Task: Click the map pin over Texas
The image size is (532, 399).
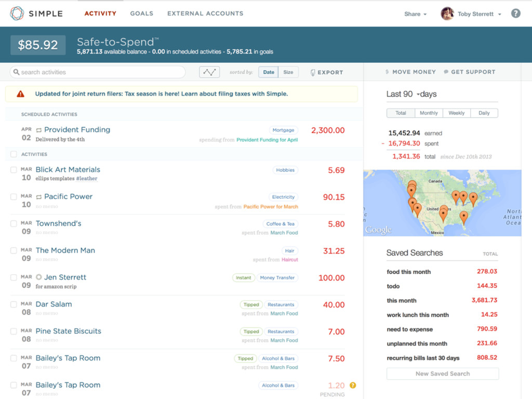Action: (443, 215)
